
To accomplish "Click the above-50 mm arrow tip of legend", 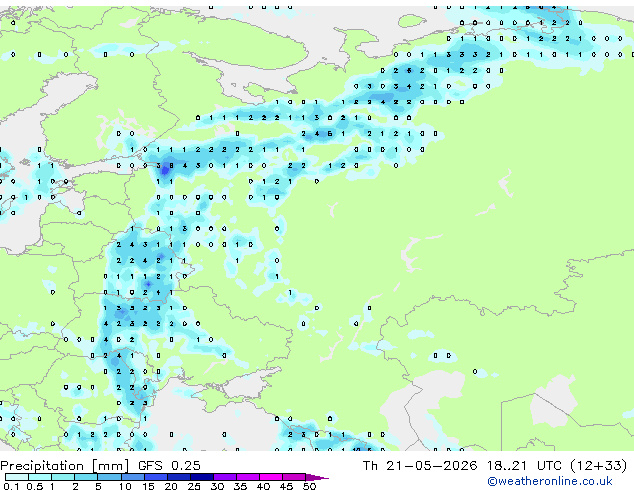I will (317, 477).
